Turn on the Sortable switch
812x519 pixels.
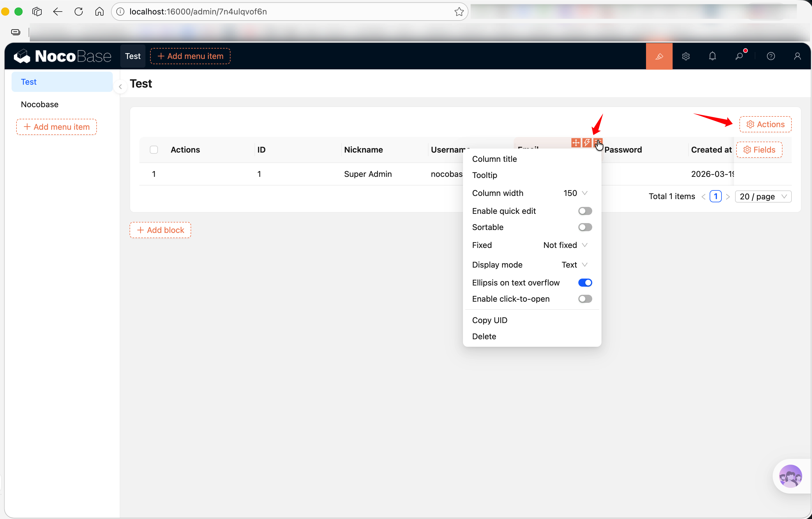pos(585,227)
